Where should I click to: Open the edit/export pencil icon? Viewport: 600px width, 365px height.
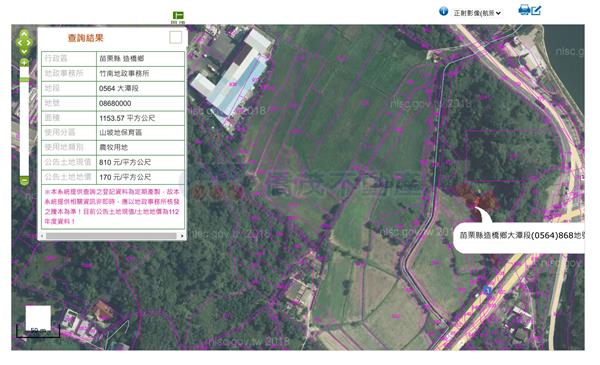tap(536, 10)
